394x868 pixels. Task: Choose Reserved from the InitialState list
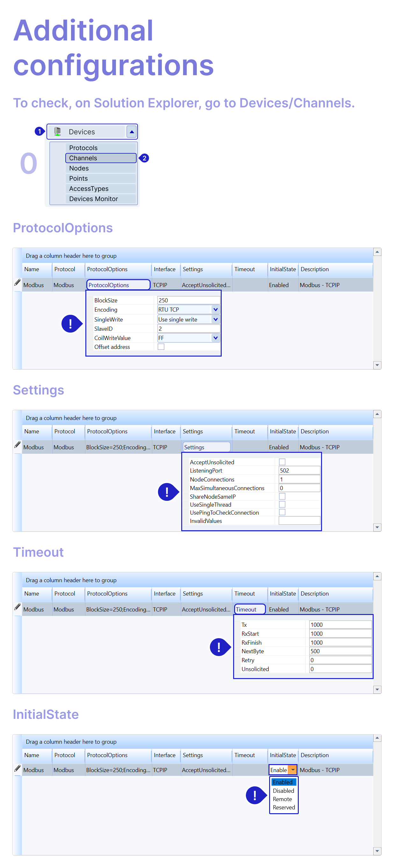point(283,807)
